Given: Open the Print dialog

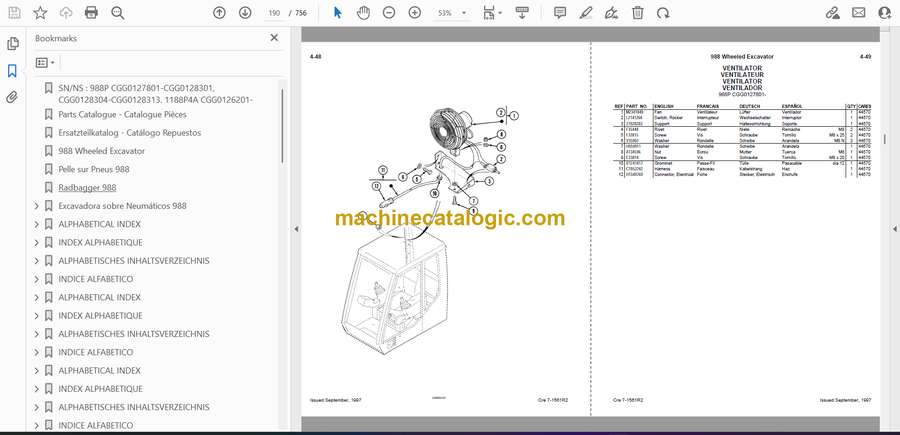Looking at the screenshot, I should click(91, 13).
